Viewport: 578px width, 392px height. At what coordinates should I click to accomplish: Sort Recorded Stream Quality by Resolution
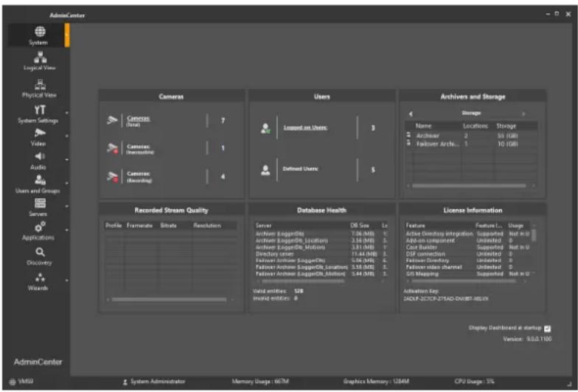(x=207, y=225)
